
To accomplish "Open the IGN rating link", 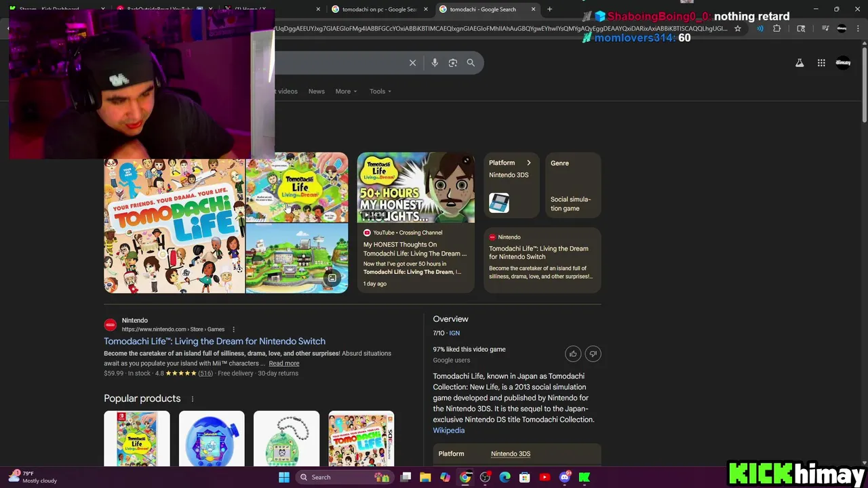I will pyautogui.click(x=454, y=333).
